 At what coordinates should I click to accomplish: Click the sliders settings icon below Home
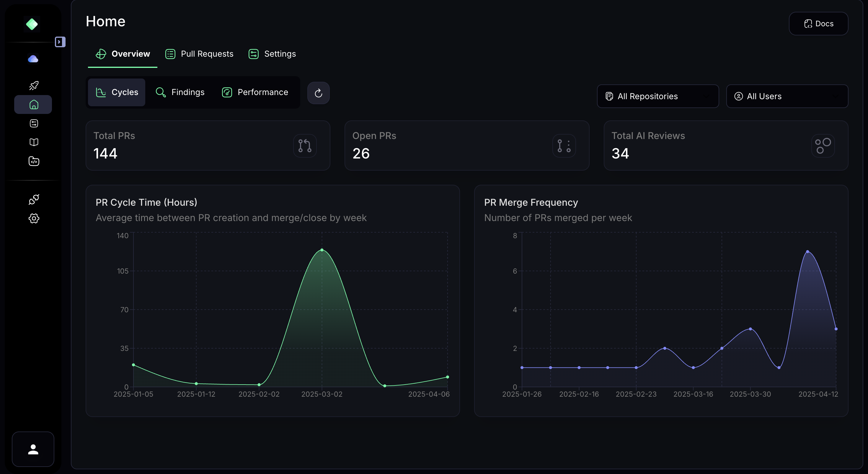[33, 123]
